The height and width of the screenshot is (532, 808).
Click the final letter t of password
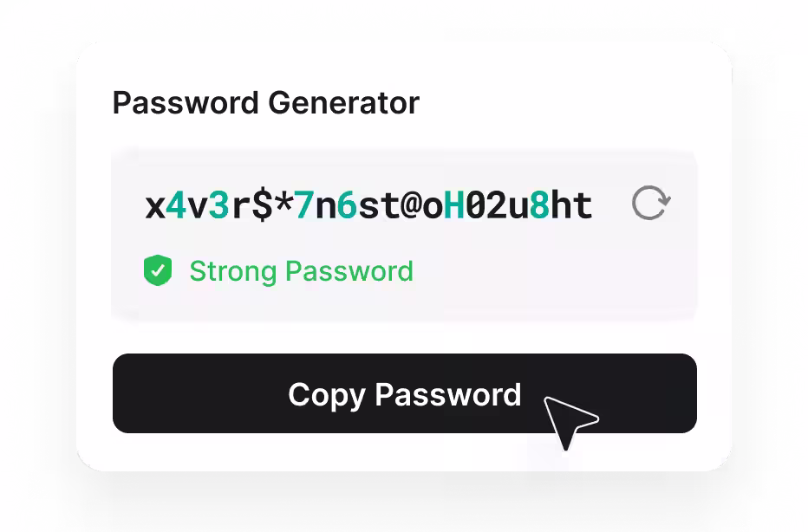[x=583, y=205]
